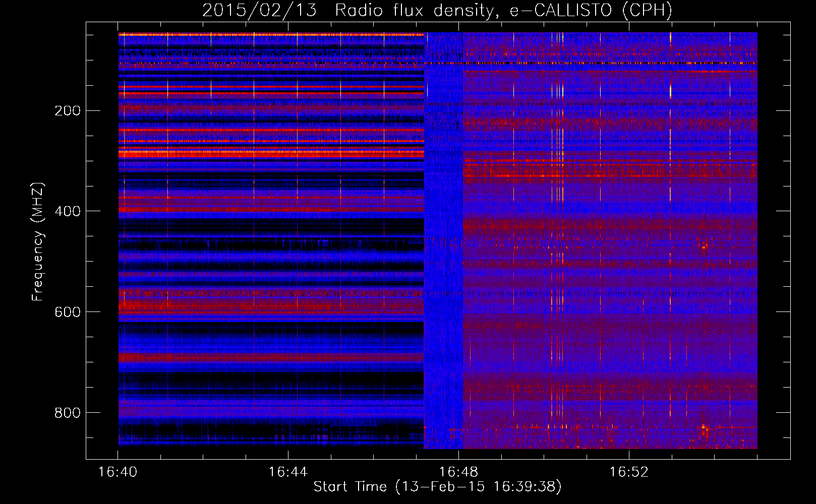
Task: Click the 16:48 time tick label
Action: 458,472
